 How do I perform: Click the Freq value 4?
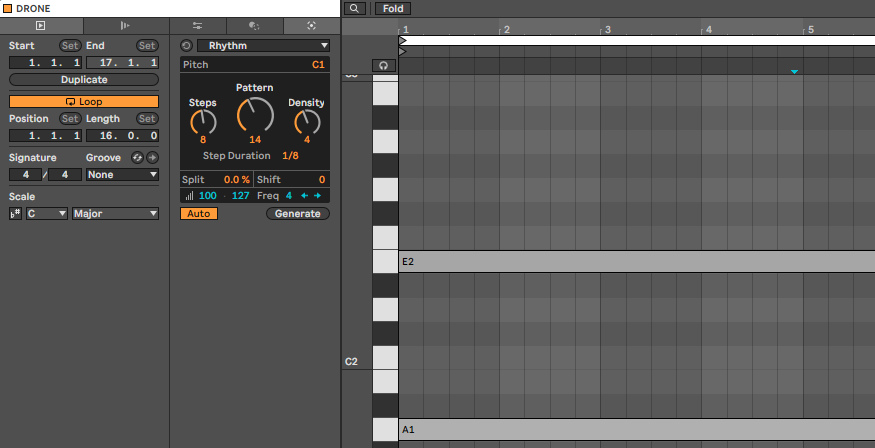[x=289, y=196]
